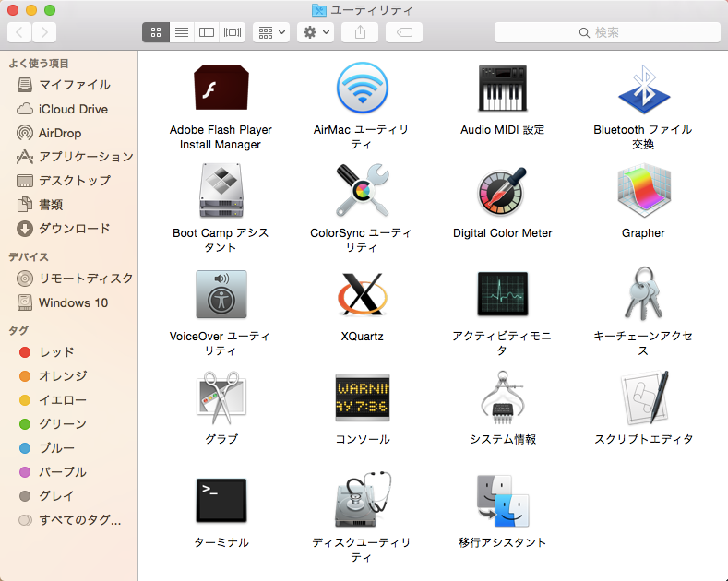Filter by the グレイ tag
This screenshot has height=581, width=728.
68,495
